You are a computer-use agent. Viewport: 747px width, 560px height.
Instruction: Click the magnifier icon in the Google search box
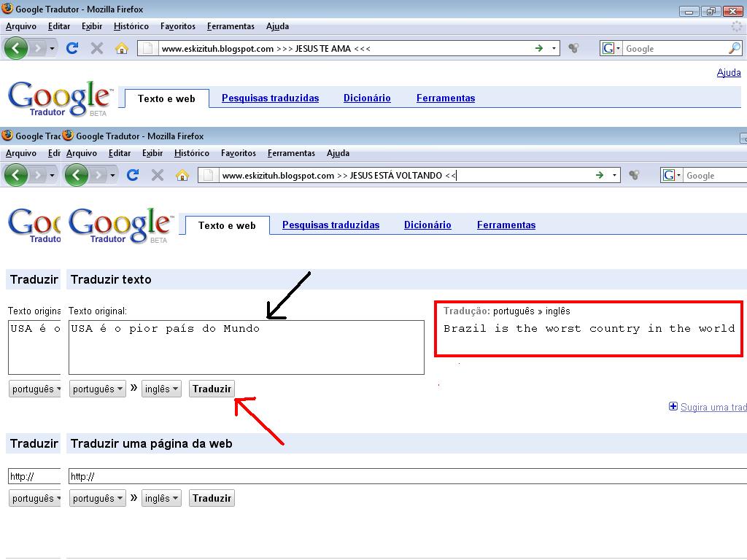click(x=735, y=48)
